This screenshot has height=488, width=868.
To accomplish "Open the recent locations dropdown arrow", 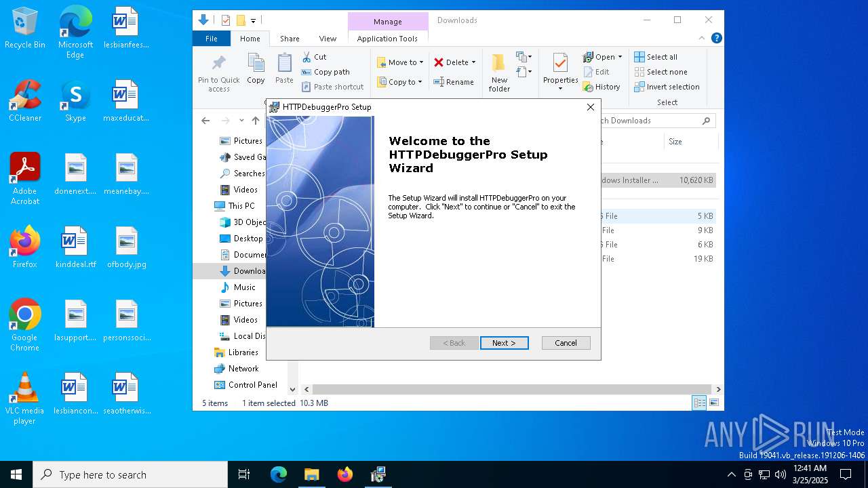I will point(241,121).
